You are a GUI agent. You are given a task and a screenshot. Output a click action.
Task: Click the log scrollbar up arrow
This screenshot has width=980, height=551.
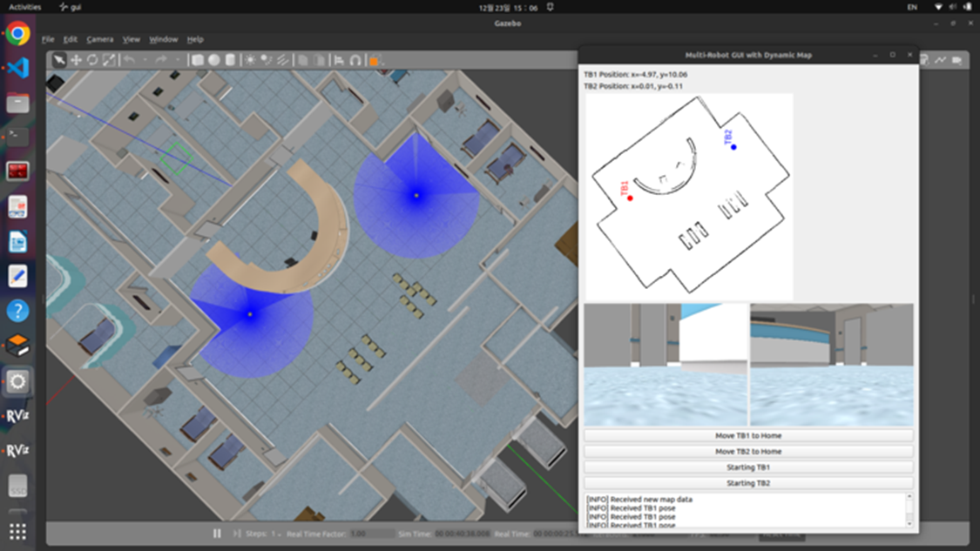pyautogui.click(x=909, y=497)
